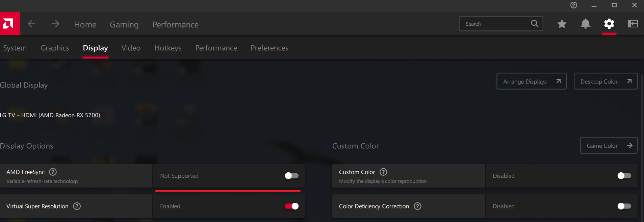Toggle the sidebar panel icon
644x222 pixels.
pos(633,24)
